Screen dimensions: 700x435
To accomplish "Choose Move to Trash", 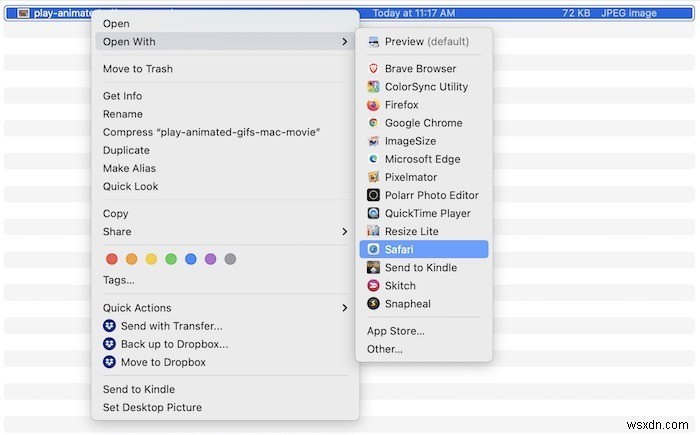I will 138,69.
